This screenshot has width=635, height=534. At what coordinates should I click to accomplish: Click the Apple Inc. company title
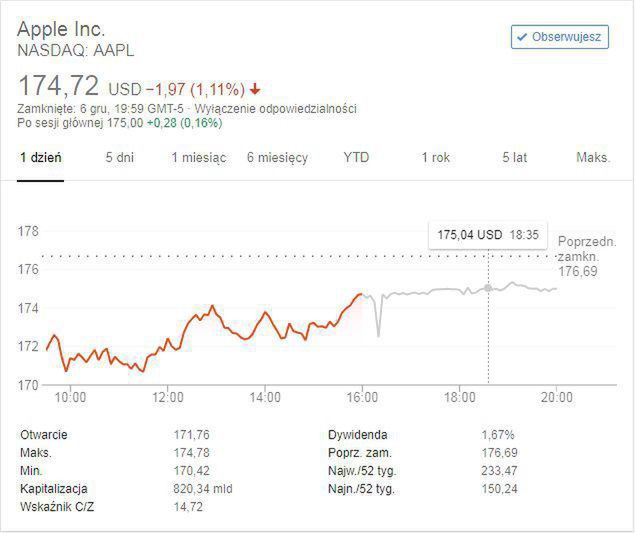61,28
